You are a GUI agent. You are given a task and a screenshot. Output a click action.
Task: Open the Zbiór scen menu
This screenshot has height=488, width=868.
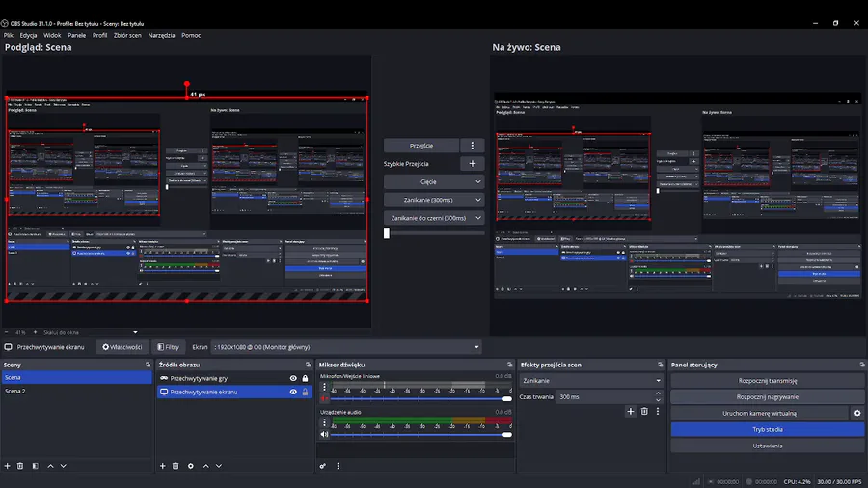pos(127,35)
